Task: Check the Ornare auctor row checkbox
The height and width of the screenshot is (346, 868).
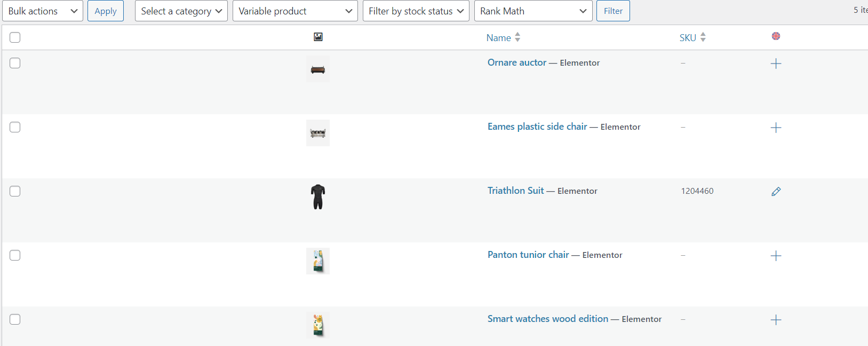Action: coord(15,63)
